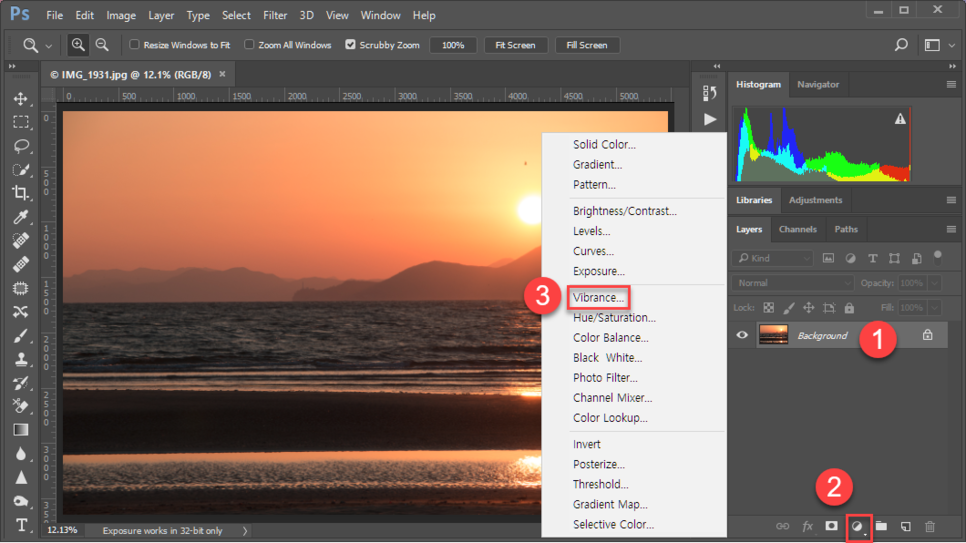Click the Background layer thumbnail
The image size is (966, 543).
tap(773, 336)
